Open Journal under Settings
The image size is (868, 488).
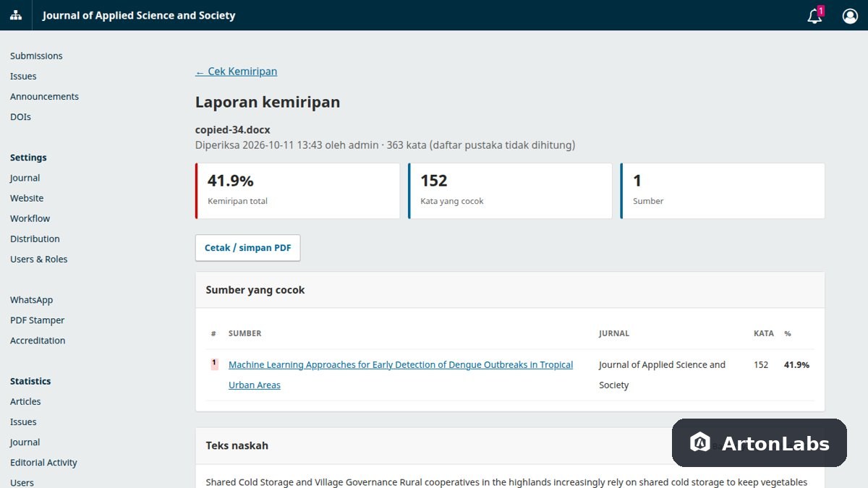[x=25, y=178]
